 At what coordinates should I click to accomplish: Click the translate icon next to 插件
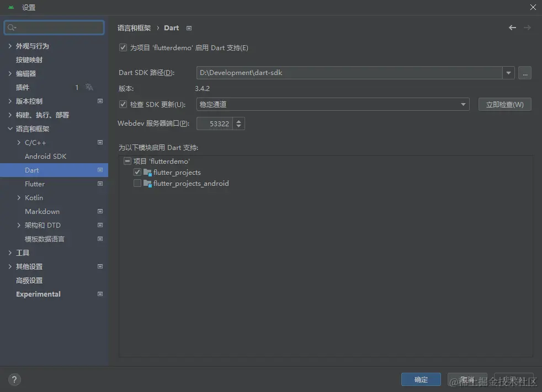pos(89,87)
